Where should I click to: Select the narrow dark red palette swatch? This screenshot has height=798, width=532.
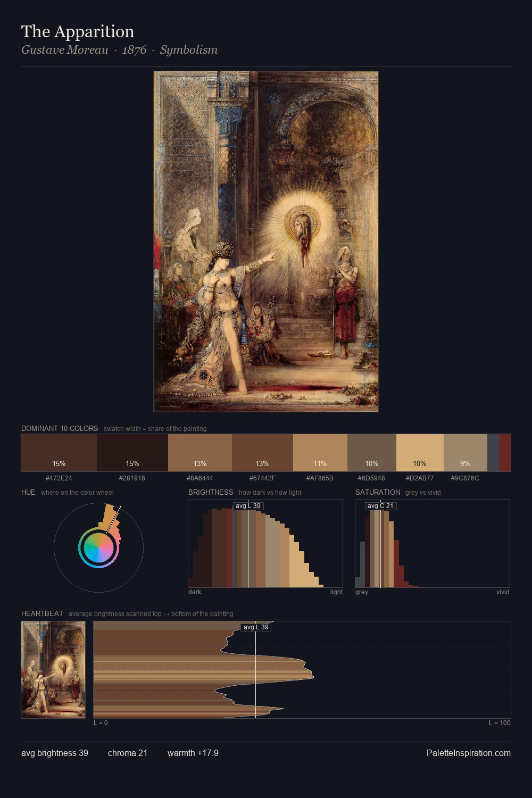505,453
